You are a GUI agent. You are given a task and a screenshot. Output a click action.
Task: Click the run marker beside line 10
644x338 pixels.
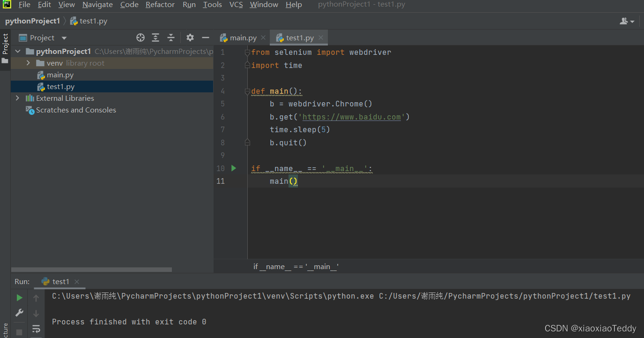click(x=234, y=168)
